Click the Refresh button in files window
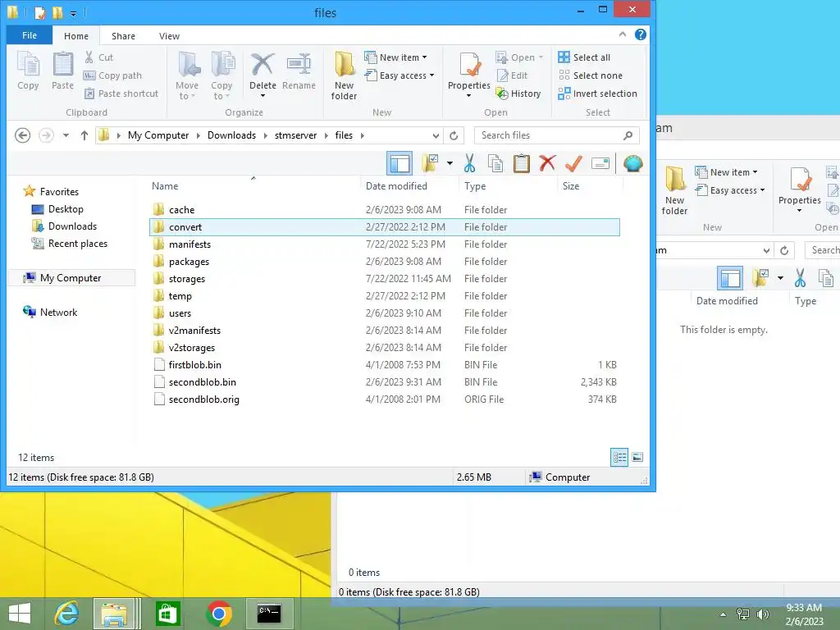The width and height of the screenshot is (840, 630). coord(454,135)
